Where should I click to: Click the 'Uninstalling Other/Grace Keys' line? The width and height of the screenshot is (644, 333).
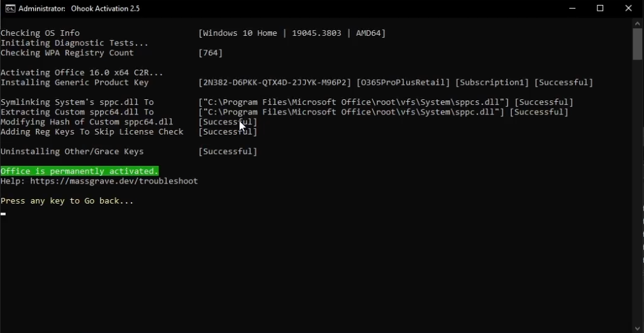point(72,151)
